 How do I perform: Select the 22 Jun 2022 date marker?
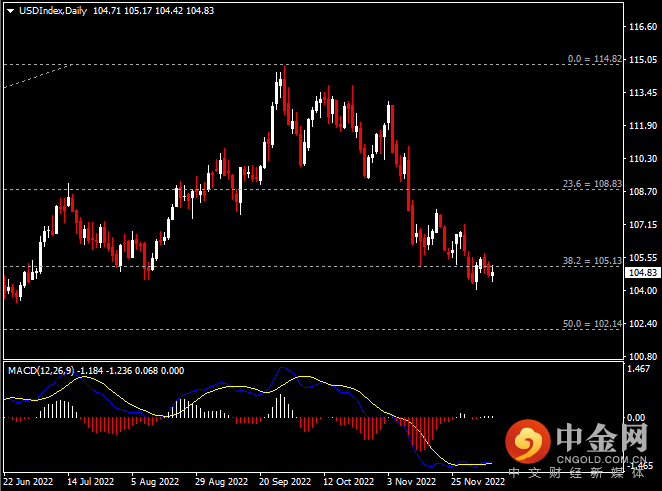click(x=27, y=481)
